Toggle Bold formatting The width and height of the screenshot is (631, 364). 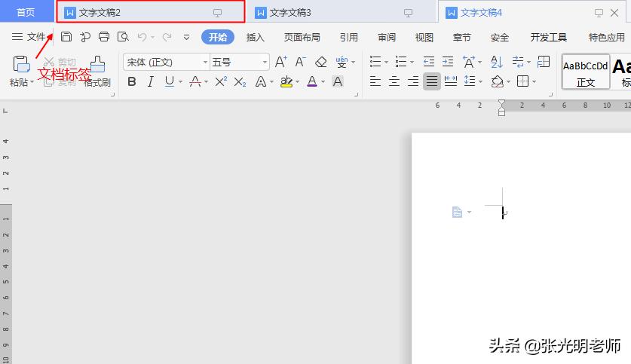132,81
